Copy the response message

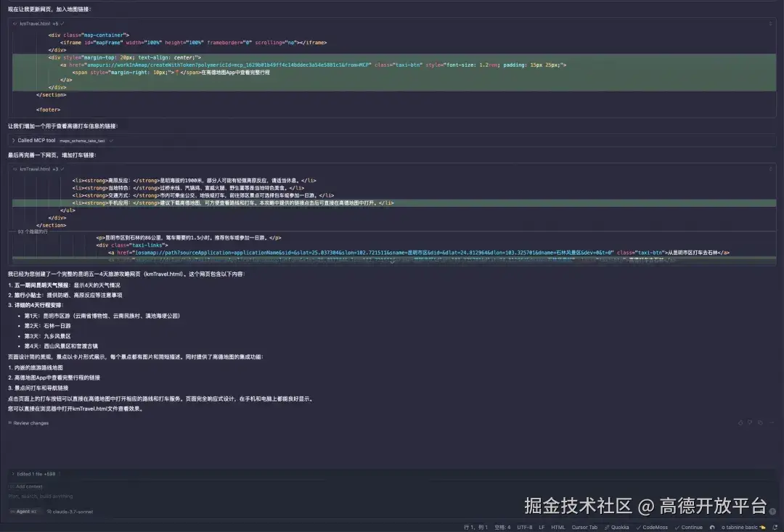coord(760,422)
